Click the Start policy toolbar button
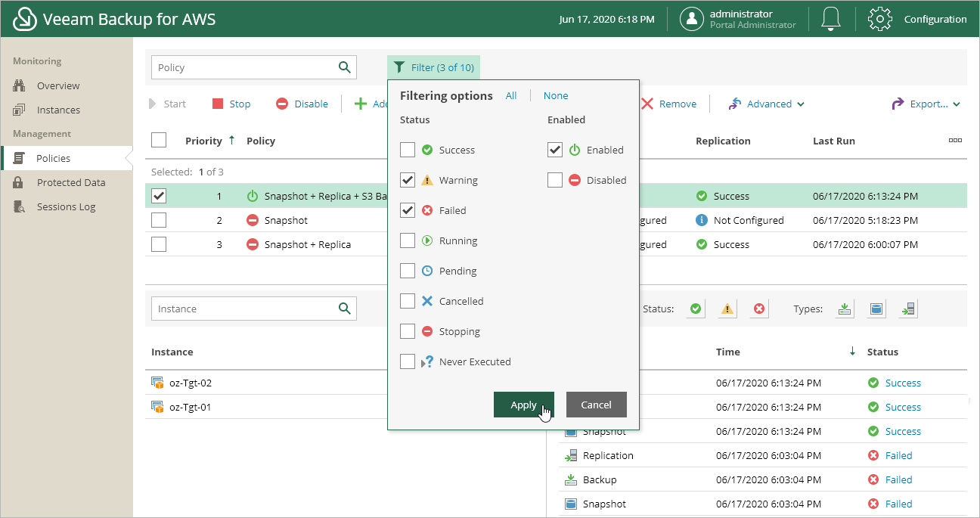This screenshot has height=518, width=980. tap(168, 104)
